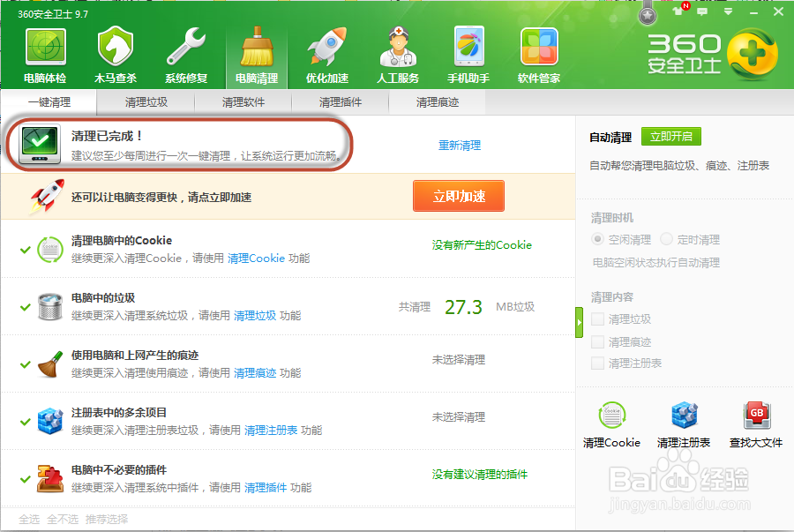Collapse the side panel with the green arrow
Image resolution: width=794 pixels, height=532 pixels.
coord(581,322)
